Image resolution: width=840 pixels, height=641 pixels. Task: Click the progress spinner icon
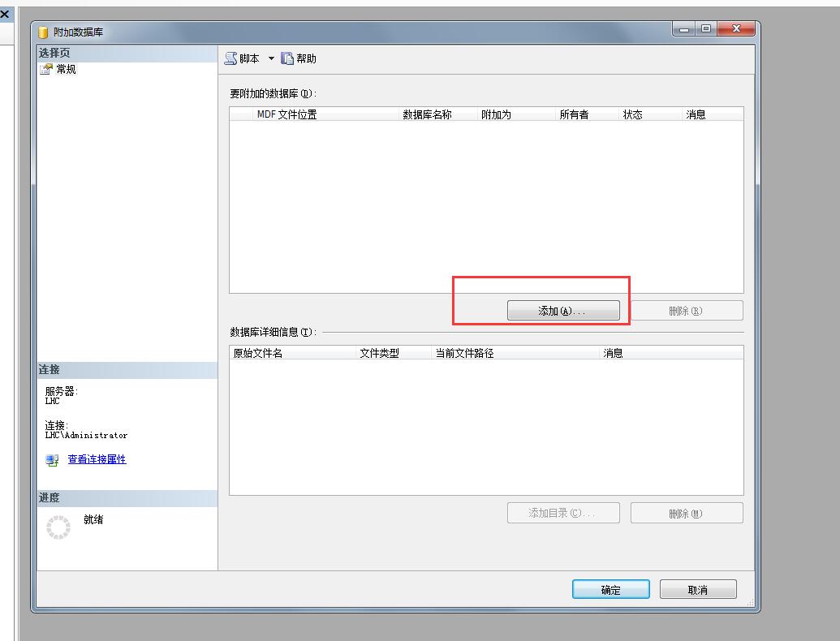click(x=58, y=527)
